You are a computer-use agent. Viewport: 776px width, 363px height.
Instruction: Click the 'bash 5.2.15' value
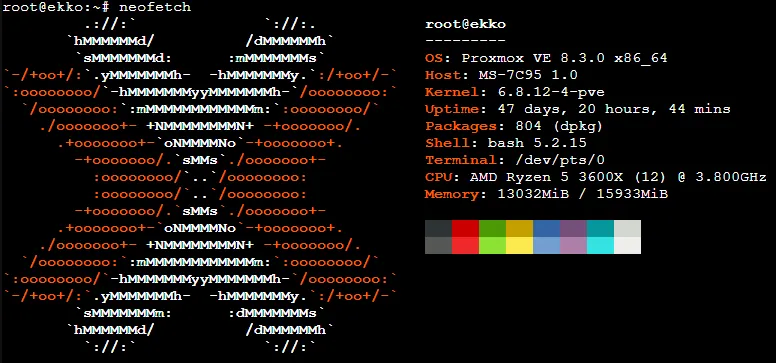pyautogui.click(x=537, y=143)
